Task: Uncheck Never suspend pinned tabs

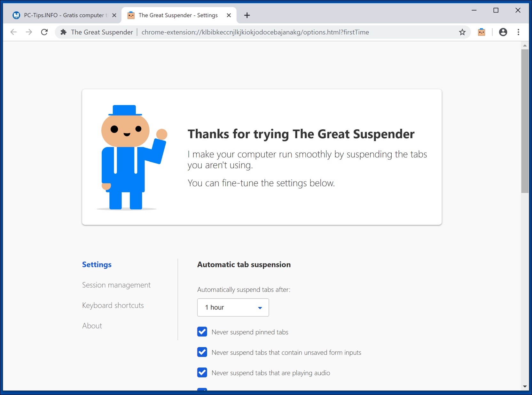Action: tap(202, 332)
